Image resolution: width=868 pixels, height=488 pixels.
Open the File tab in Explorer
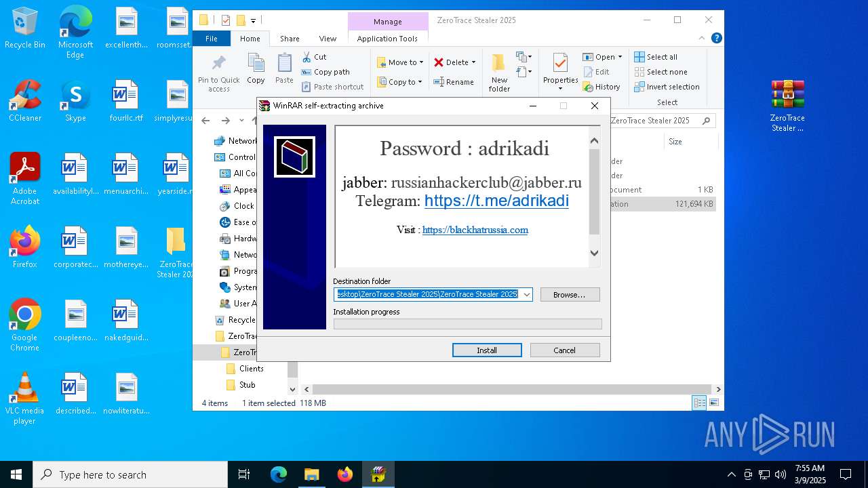[x=212, y=39]
